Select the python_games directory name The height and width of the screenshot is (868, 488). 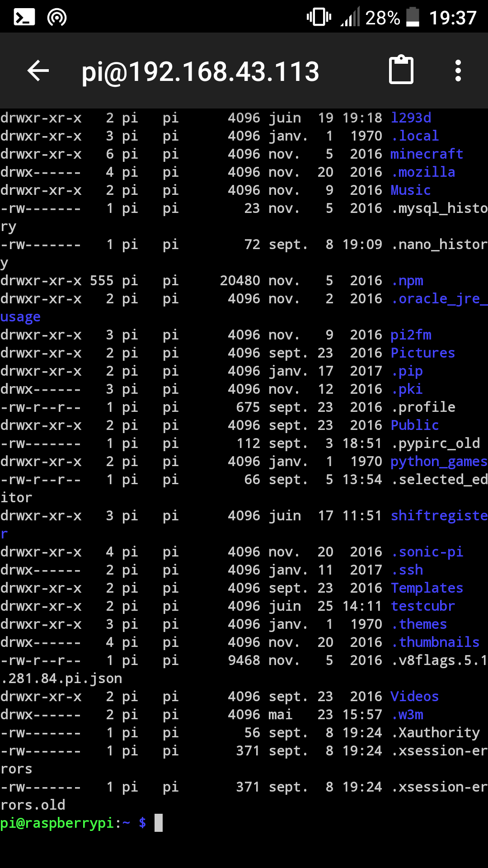tap(439, 462)
